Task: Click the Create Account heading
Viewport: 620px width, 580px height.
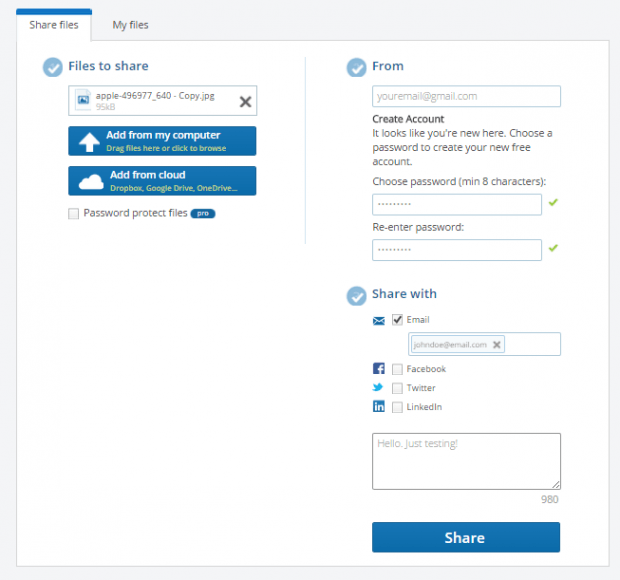Action: click(408, 119)
